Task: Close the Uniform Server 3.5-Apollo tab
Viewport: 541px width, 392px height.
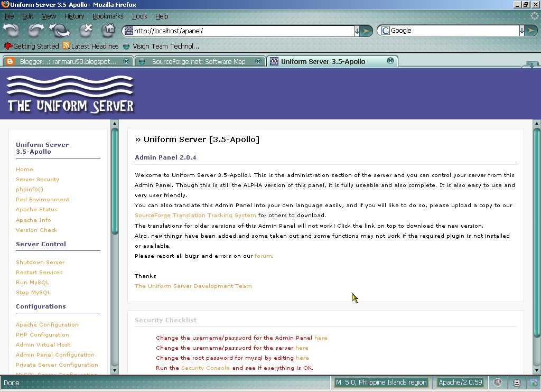Action: click(x=390, y=61)
